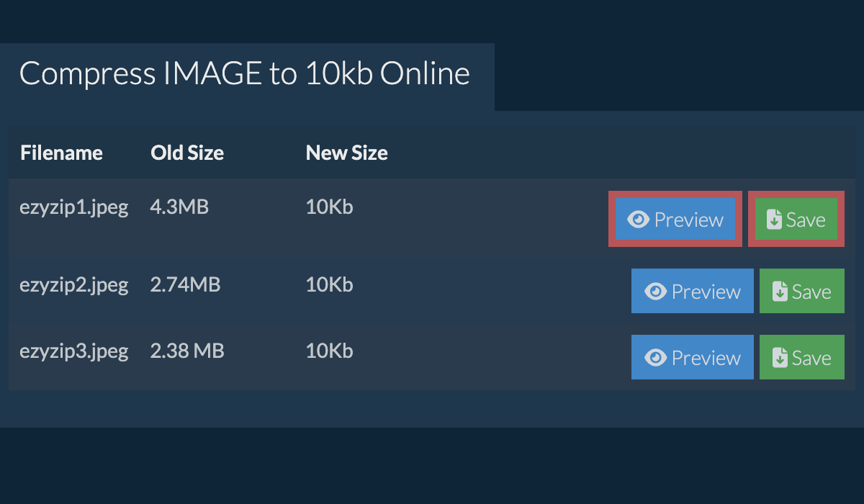Click the Compress IMAGE to 10kb Online heading
864x504 pixels.
pyautogui.click(x=244, y=74)
